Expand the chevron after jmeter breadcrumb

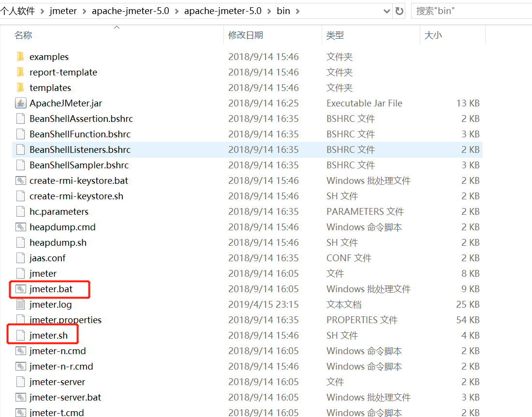coord(85,11)
